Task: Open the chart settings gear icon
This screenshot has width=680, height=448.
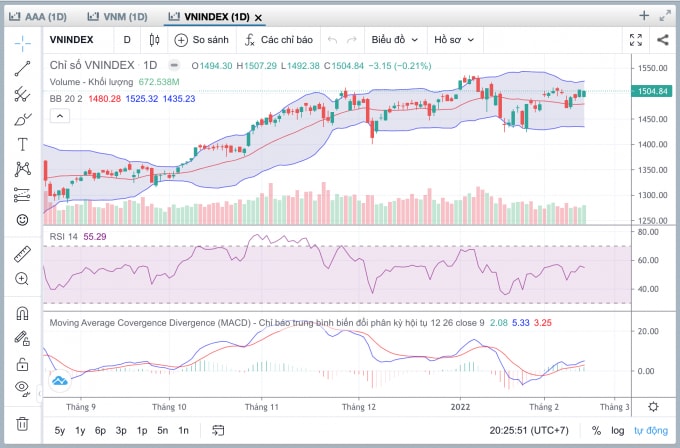Action: (653, 407)
